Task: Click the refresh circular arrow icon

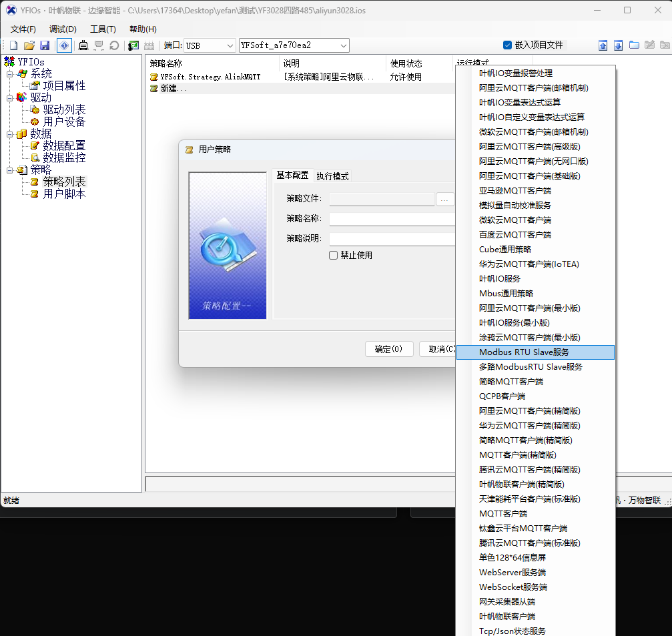Action: 114,45
